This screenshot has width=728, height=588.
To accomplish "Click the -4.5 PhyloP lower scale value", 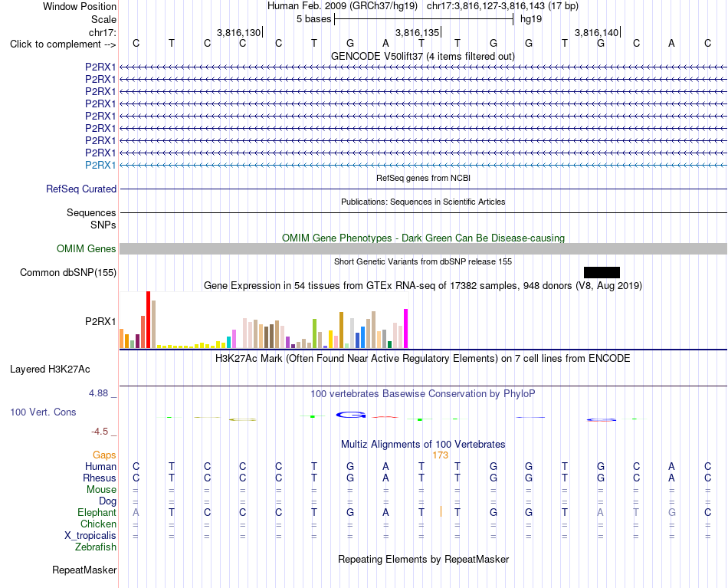I will tap(100, 432).
